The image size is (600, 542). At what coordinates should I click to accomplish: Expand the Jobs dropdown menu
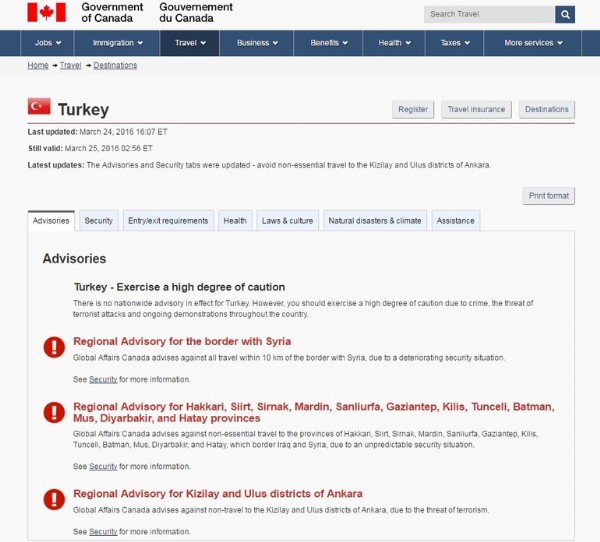[x=47, y=43]
